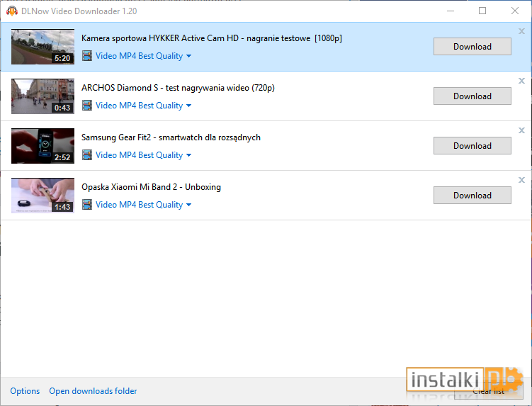Click title 'Opaska Xiaomi Mi Band 2 - Unboxing'
The width and height of the screenshot is (532, 406).
tap(151, 187)
